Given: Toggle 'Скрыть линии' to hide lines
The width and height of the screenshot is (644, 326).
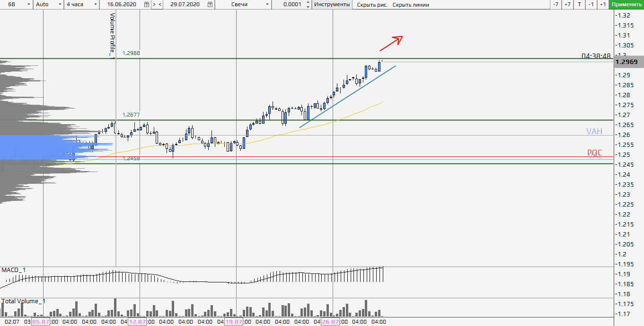Looking at the screenshot, I should (411, 5).
